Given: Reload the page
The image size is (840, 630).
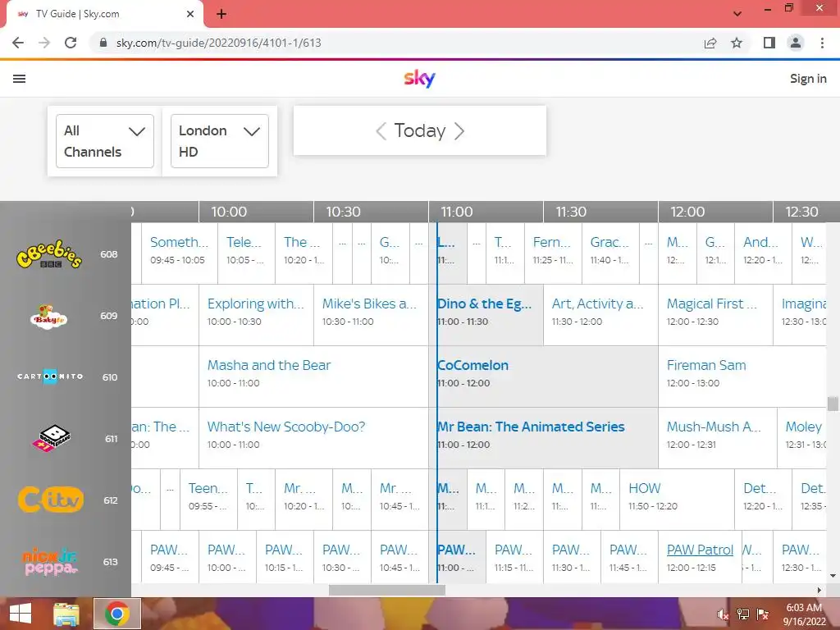Looking at the screenshot, I should 71,43.
